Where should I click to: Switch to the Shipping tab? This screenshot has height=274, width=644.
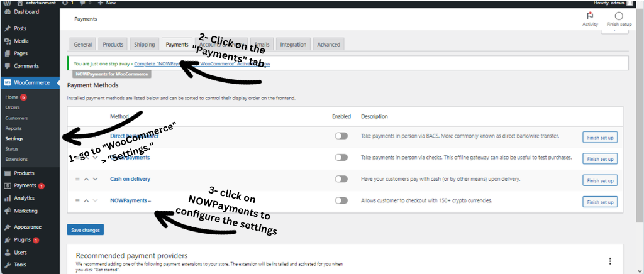144,45
